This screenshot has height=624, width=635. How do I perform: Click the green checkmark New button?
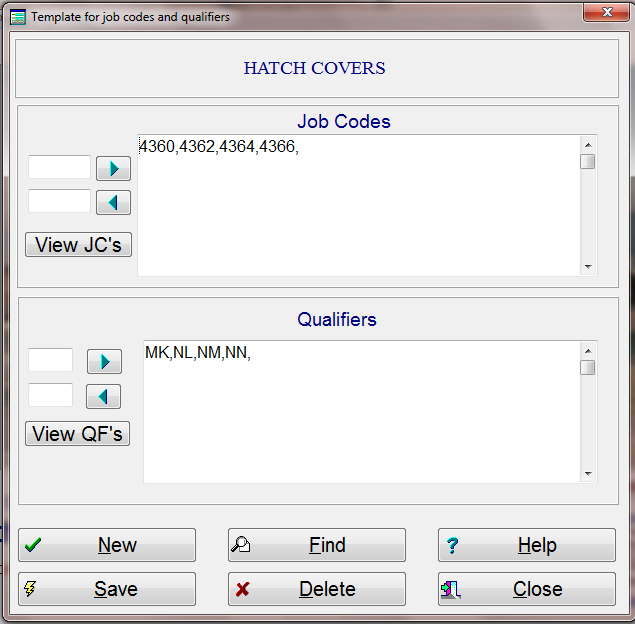(x=107, y=545)
